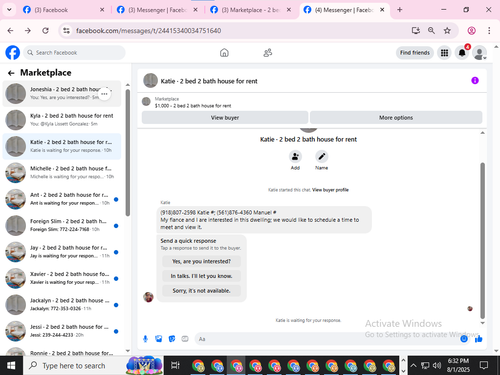Viewport: 500px width, 375px height.
Task: Click the URL address bar
Action: (240, 31)
